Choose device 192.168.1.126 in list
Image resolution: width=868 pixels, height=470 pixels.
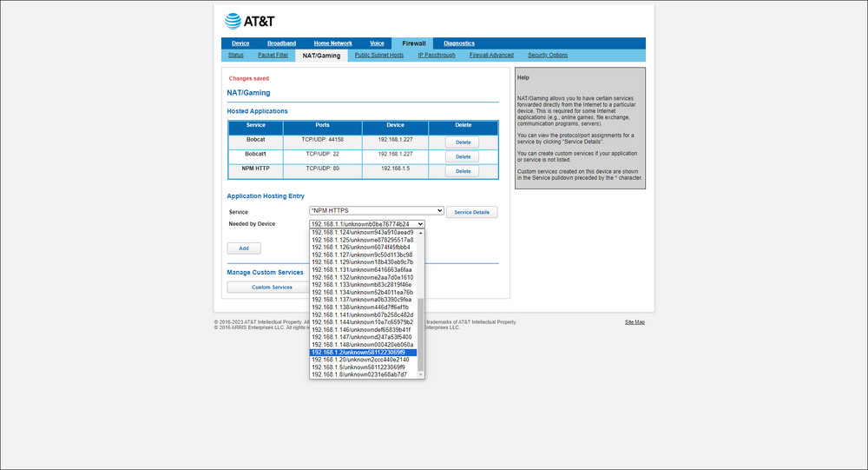(363, 248)
